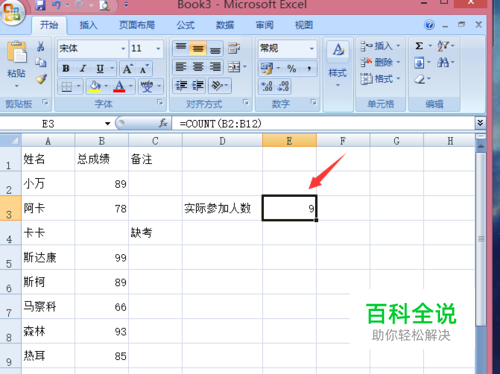This screenshot has height=374, width=500.
Task: Switch to the 审阅 tab
Action: click(265, 25)
